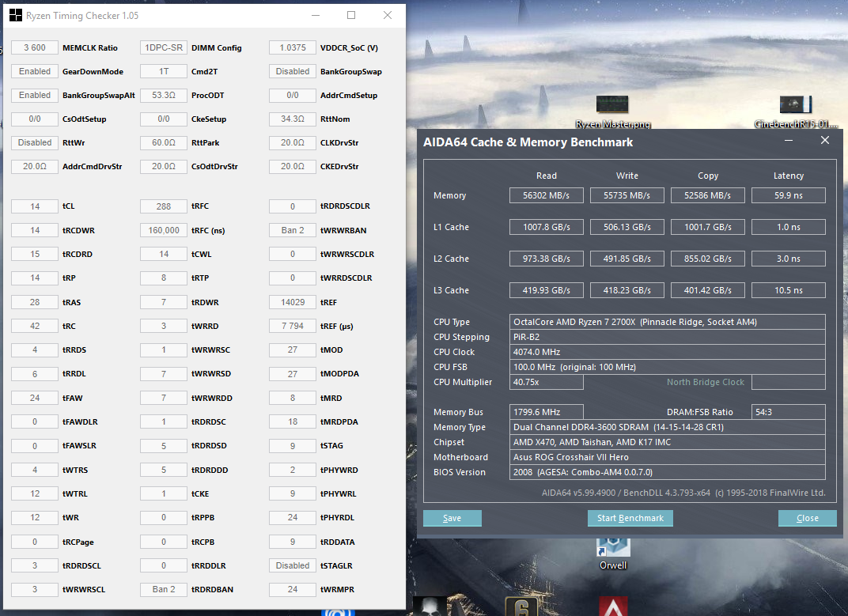Minimize the AIDA64 benchmark window
The image size is (848, 616).
click(x=789, y=141)
